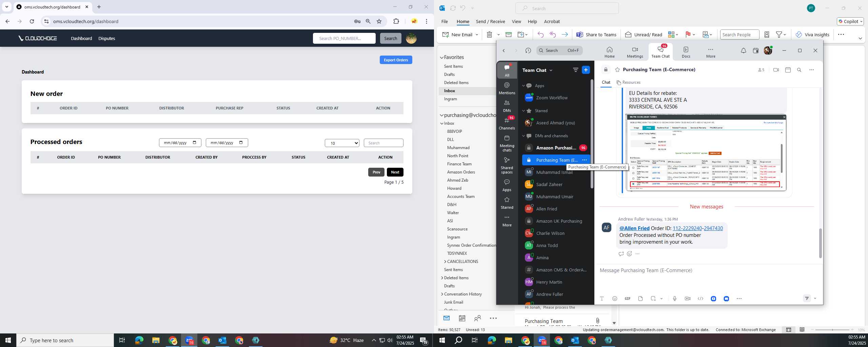The image size is (868, 347).
Task: Click first date field in Processed orders
Action: click(x=180, y=143)
